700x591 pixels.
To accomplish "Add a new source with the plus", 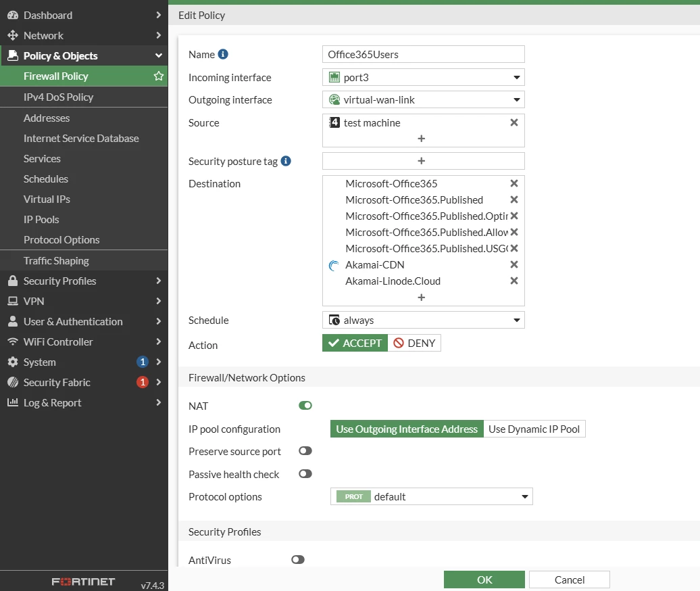I will point(421,139).
